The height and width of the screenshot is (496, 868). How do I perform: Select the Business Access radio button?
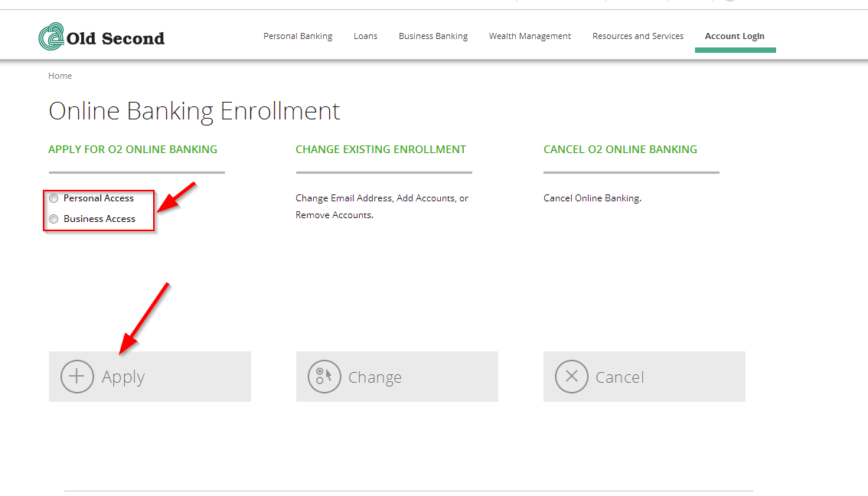(54, 219)
